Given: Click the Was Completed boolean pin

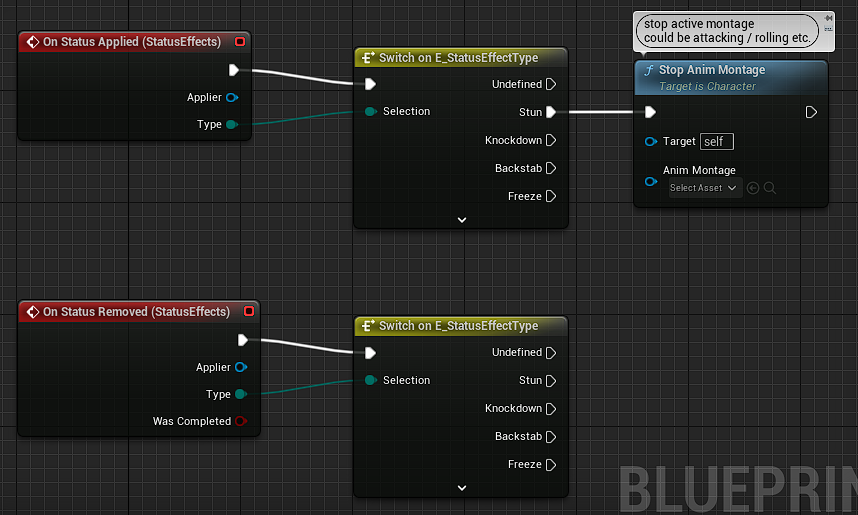Looking at the screenshot, I should [x=240, y=421].
